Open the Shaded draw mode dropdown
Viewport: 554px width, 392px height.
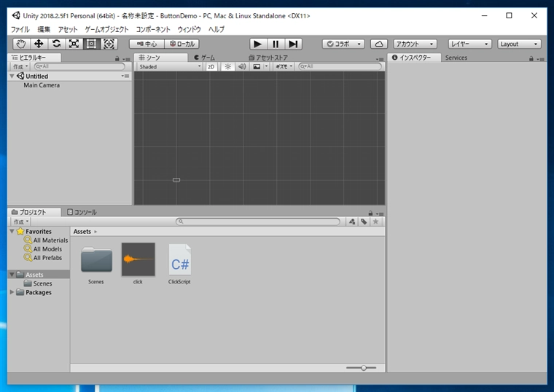(x=170, y=66)
